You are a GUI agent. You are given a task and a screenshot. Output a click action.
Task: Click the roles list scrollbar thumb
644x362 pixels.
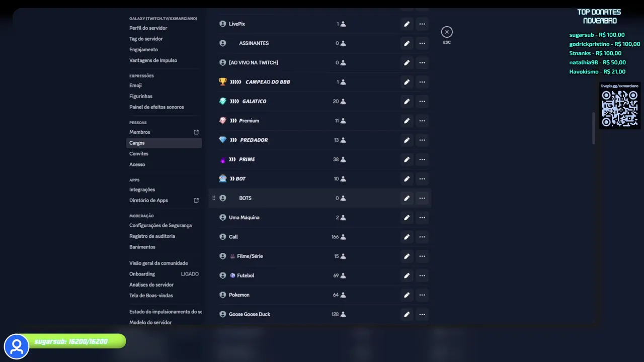point(594,128)
